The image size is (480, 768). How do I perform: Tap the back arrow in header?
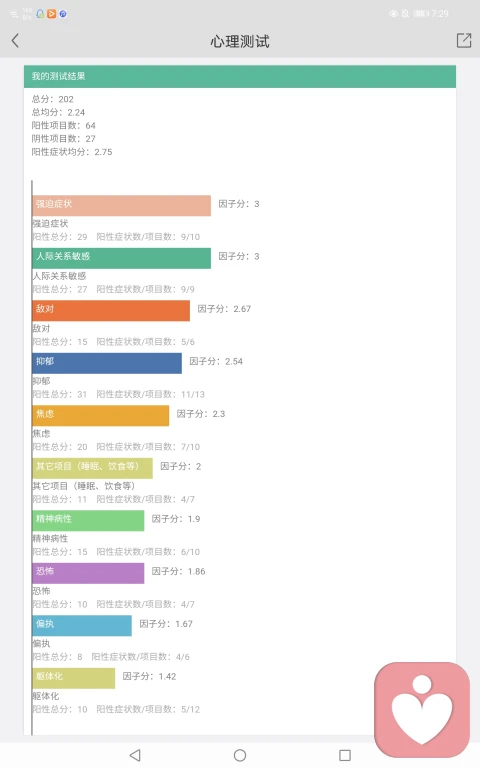(x=15, y=41)
